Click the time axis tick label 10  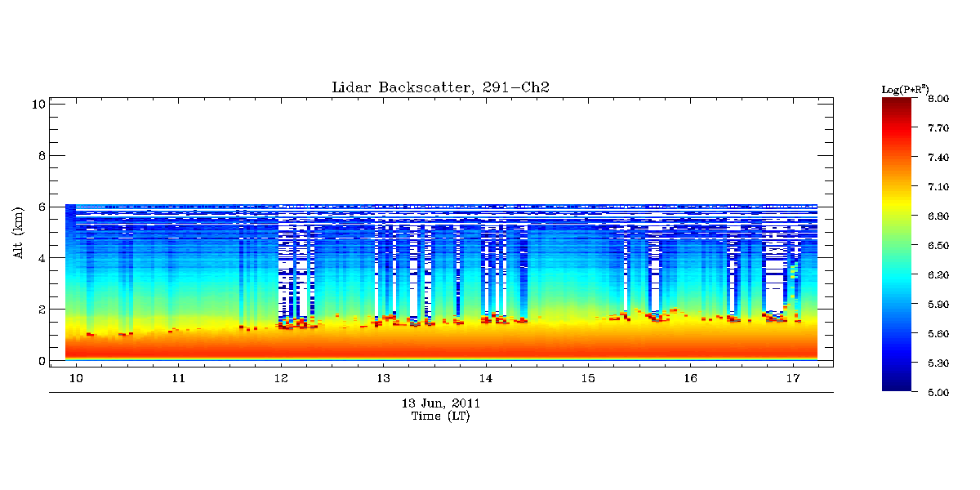tap(76, 379)
